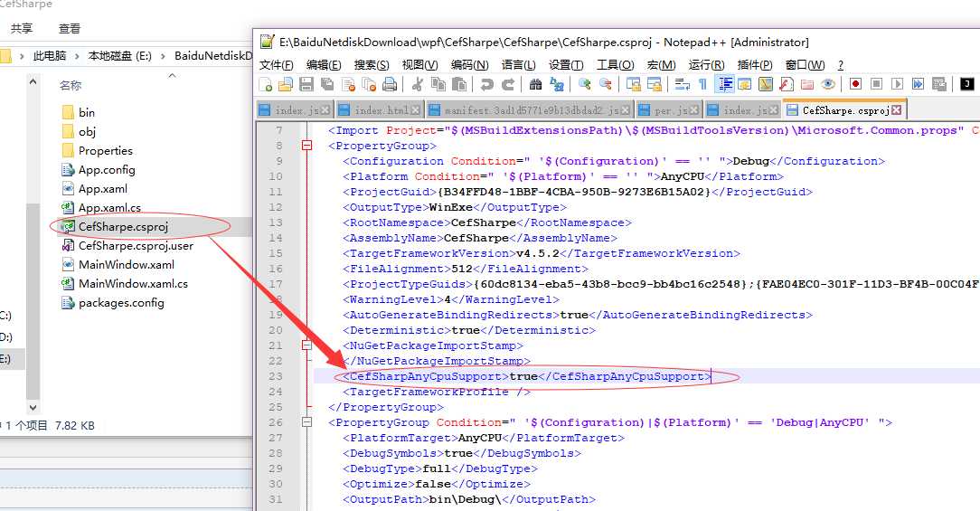Toggle the file monitoring eye icon
Image resolution: width=980 pixels, height=511 pixels.
coord(828,84)
